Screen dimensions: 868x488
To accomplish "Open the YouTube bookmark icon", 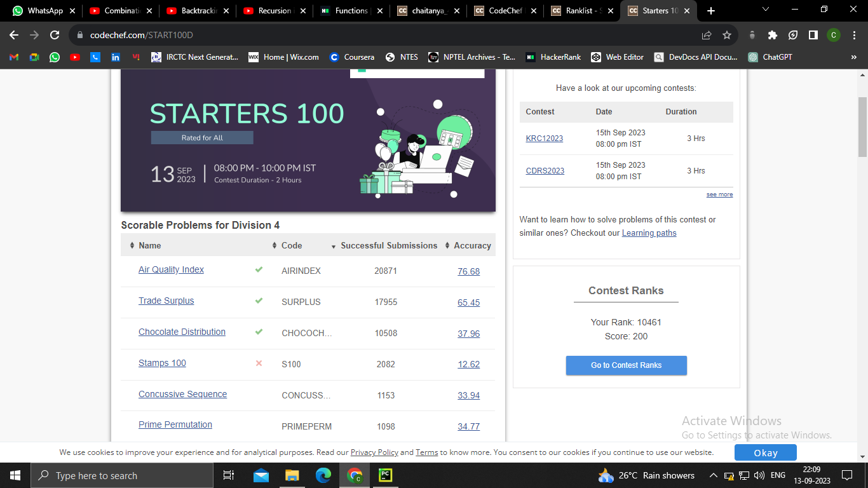I will [x=75, y=57].
